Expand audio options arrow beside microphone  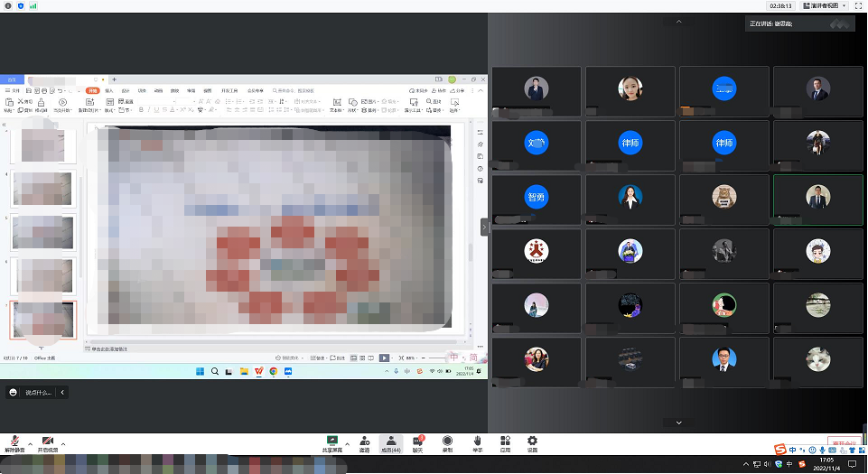30,444
